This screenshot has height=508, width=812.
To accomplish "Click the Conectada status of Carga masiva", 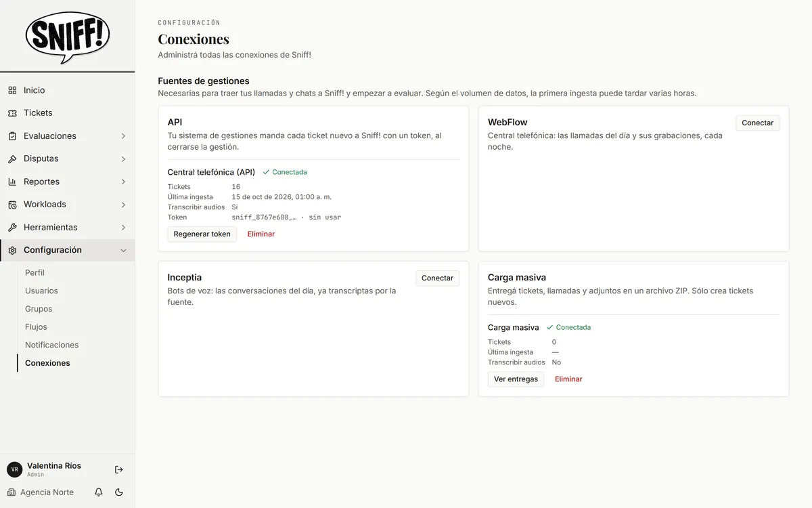I will [568, 327].
